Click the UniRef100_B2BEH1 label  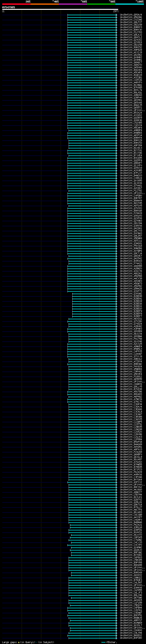(x=131, y=299)
